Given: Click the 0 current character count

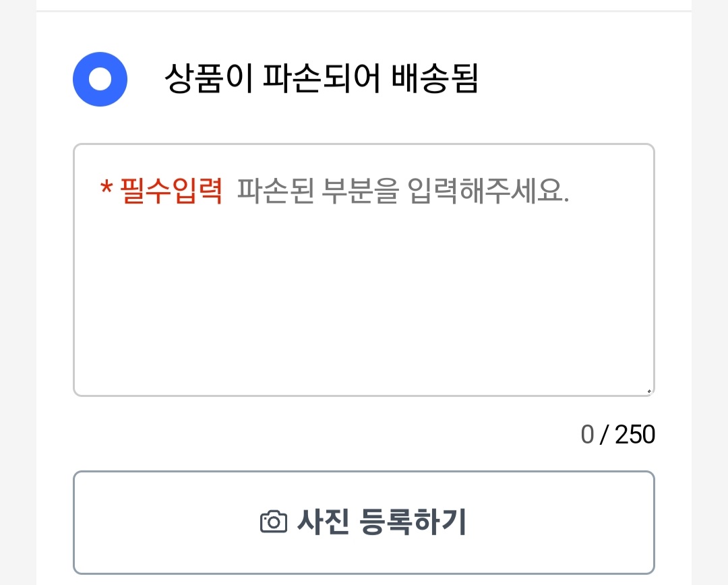Looking at the screenshot, I should (587, 435).
